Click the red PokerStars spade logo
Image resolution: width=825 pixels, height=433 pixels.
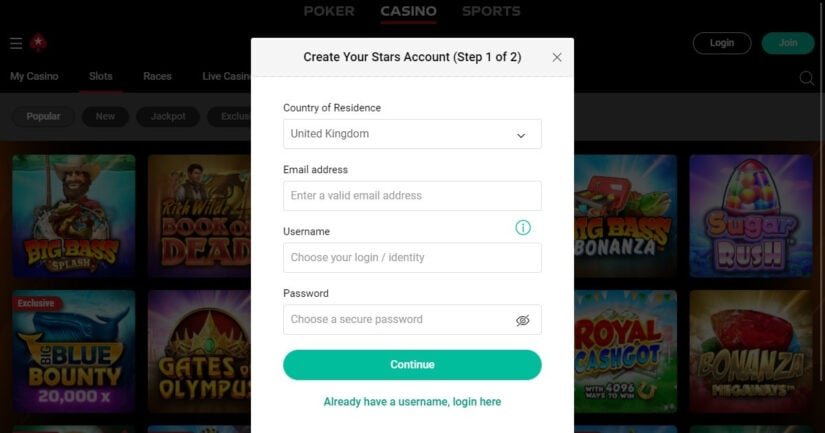coord(38,43)
